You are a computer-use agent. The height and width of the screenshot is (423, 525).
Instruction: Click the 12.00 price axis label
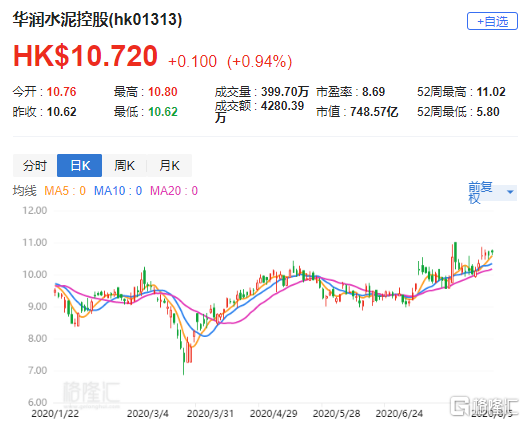click(x=35, y=211)
